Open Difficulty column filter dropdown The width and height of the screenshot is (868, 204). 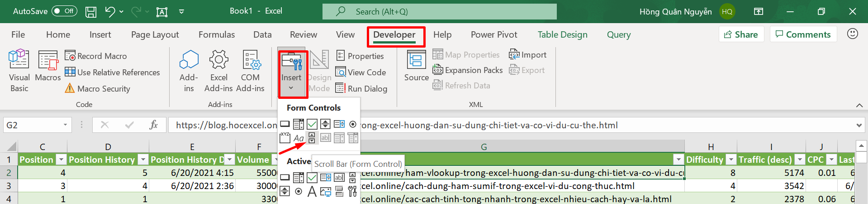[731, 160]
